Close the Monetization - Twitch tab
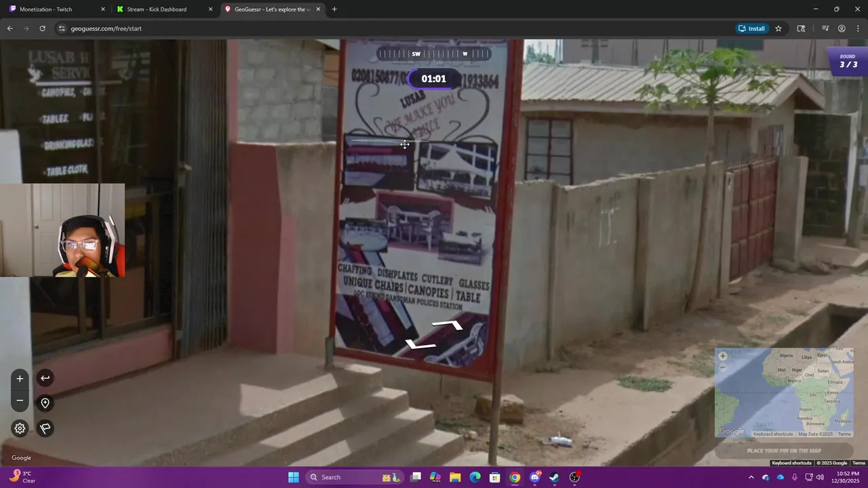 [x=103, y=9]
